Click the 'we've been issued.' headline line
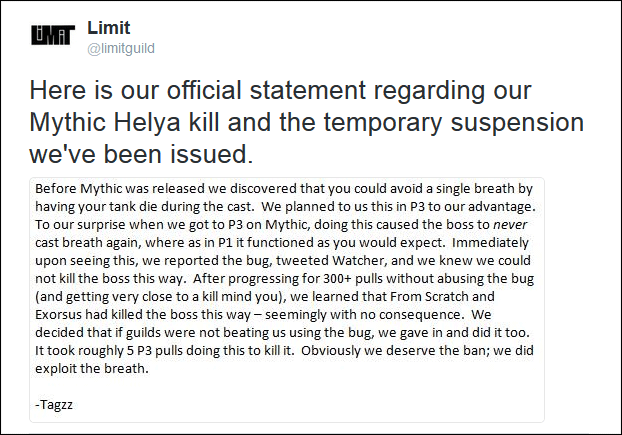 coord(141,154)
